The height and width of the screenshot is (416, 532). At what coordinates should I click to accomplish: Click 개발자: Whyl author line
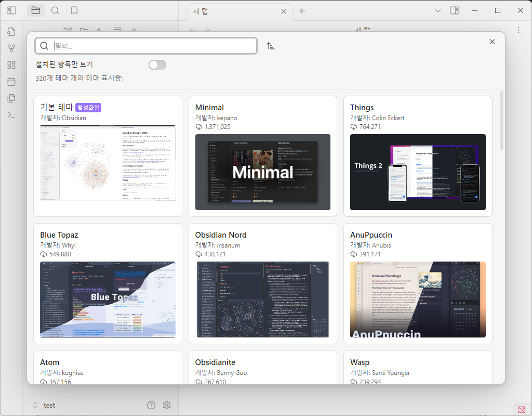pos(58,245)
